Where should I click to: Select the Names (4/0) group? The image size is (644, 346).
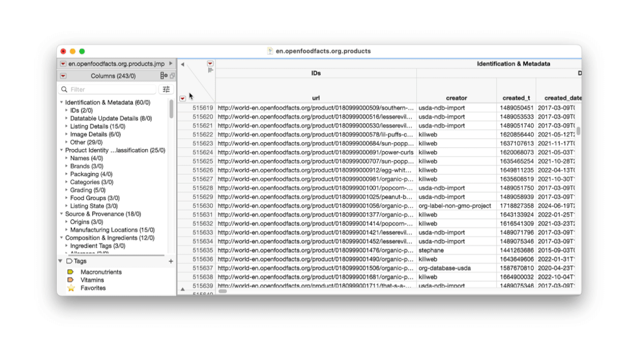(86, 158)
